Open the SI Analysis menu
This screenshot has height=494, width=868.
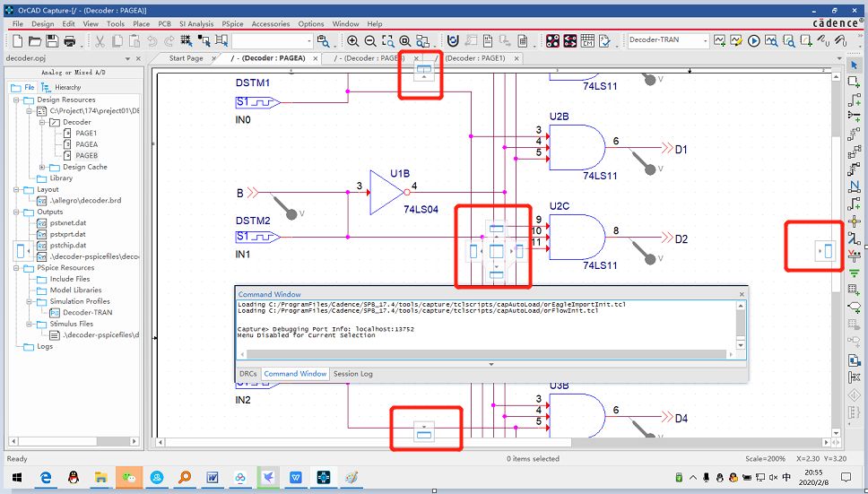(x=196, y=24)
